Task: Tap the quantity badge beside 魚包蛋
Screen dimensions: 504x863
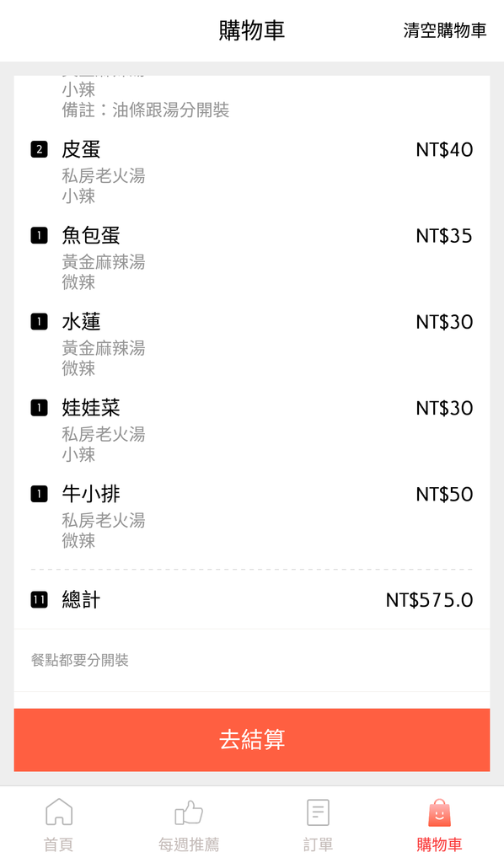Action: [x=39, y=236]
